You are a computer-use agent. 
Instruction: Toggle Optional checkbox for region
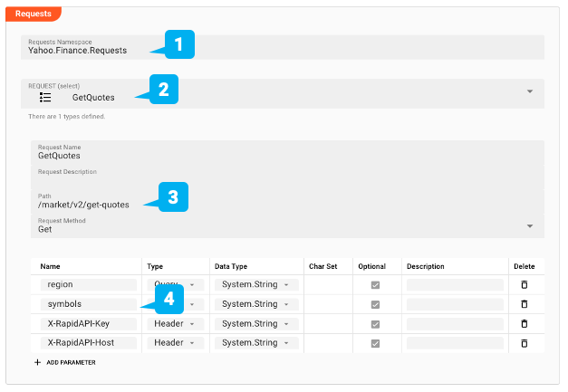375,284
